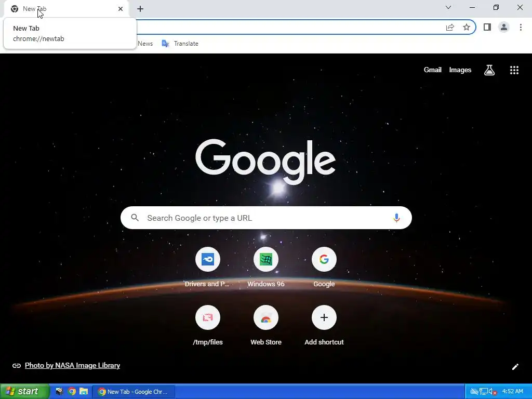Open Chrome's three-dot menu
The image size is (532, 399).
(x=521, y=27)
